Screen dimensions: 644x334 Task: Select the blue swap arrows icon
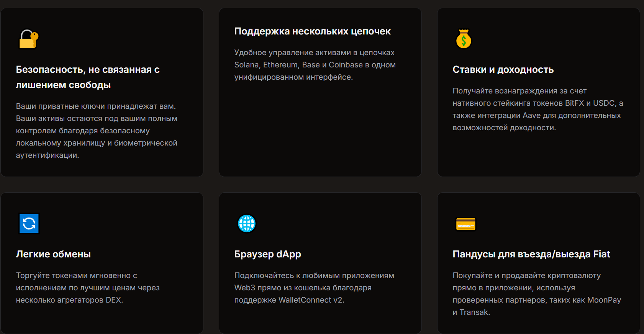click(29, 224)
